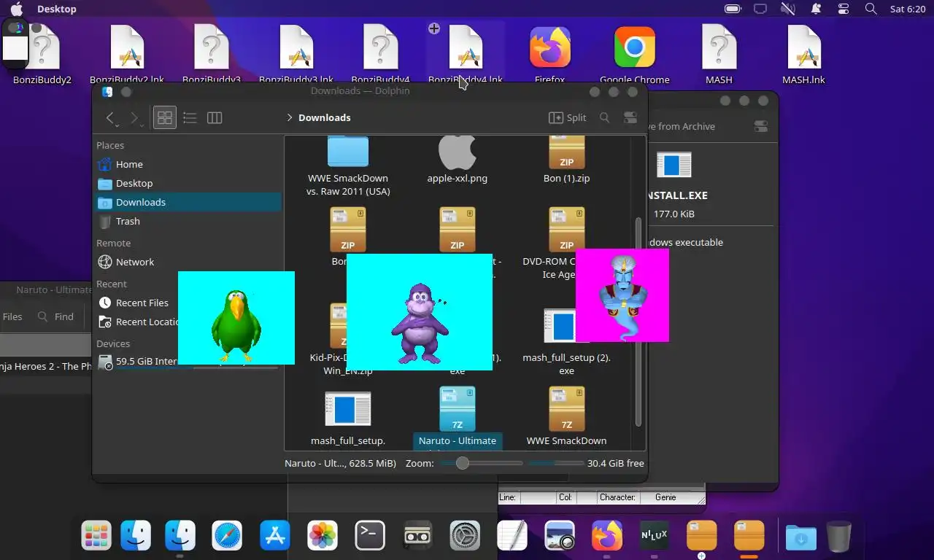Open the Firefox desktop shortcut

click(550, 55)
